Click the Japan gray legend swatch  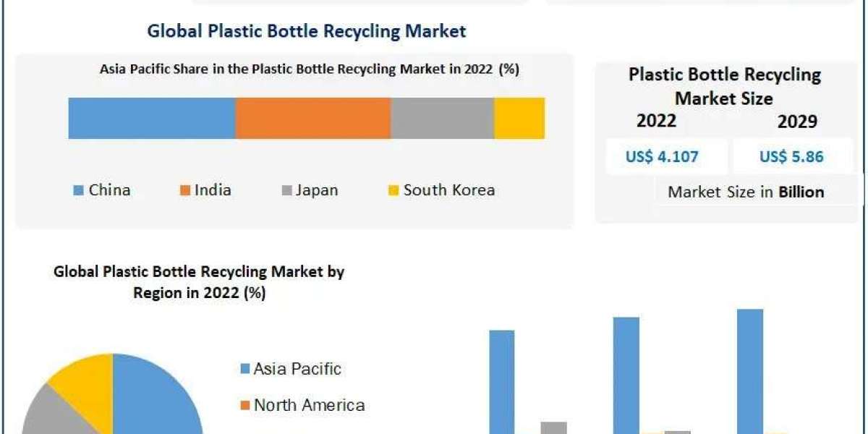pyautogui.click(x=286, y=191)
